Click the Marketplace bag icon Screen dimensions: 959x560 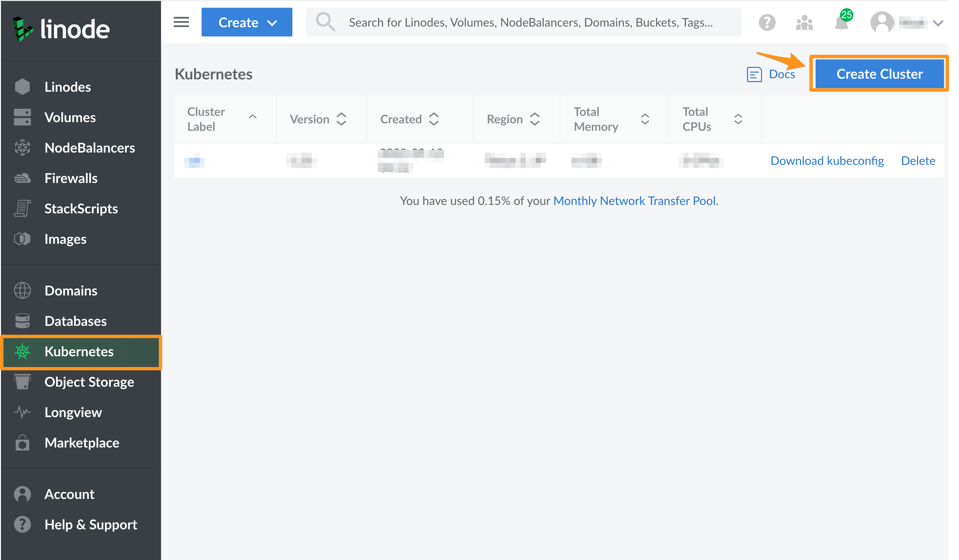pos(22,442)
